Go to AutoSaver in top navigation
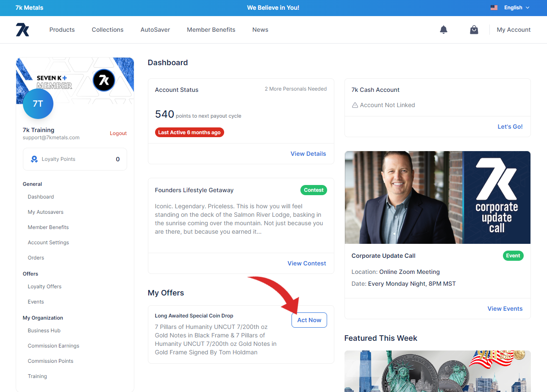 pos(155,30)
